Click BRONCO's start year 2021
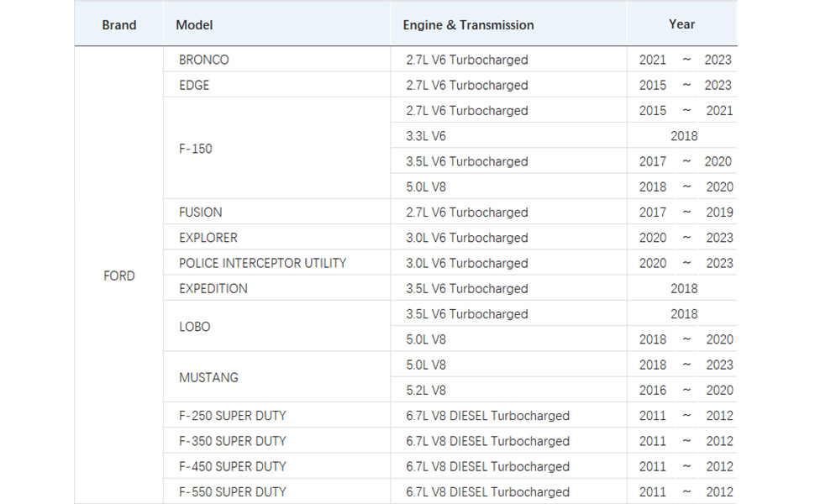This screenshot has width=815, height=504. click(x=652, y=60)
